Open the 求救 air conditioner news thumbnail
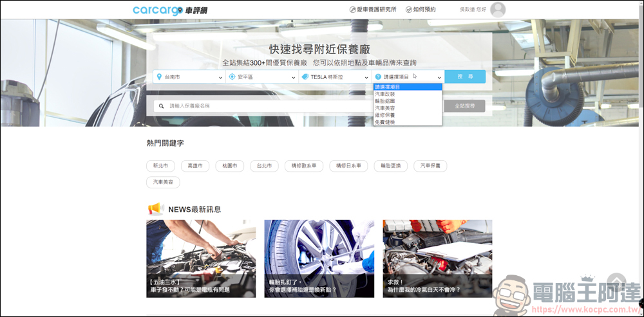The width and height of the screenshot is (644, 317). (437, 258)
